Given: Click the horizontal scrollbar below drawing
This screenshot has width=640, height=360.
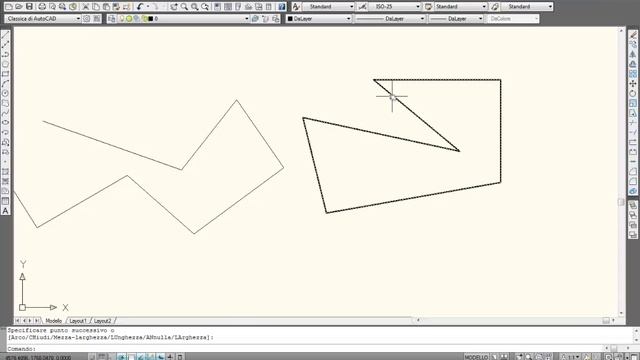Looking at the screenshot, I should click(x=516, y=320).
